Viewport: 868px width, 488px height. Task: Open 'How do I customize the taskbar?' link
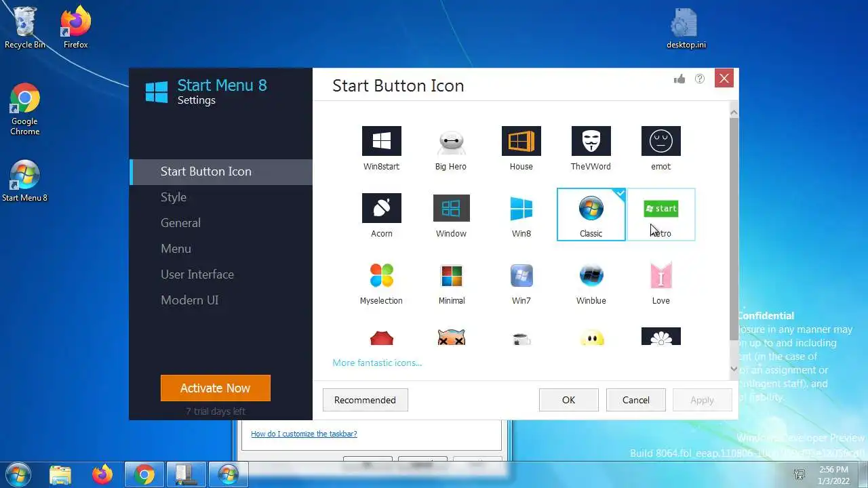click(x=304, y=434)
